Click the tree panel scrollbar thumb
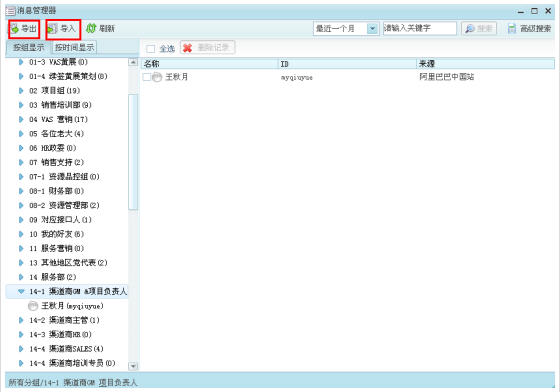 click(x=133, y=152)
